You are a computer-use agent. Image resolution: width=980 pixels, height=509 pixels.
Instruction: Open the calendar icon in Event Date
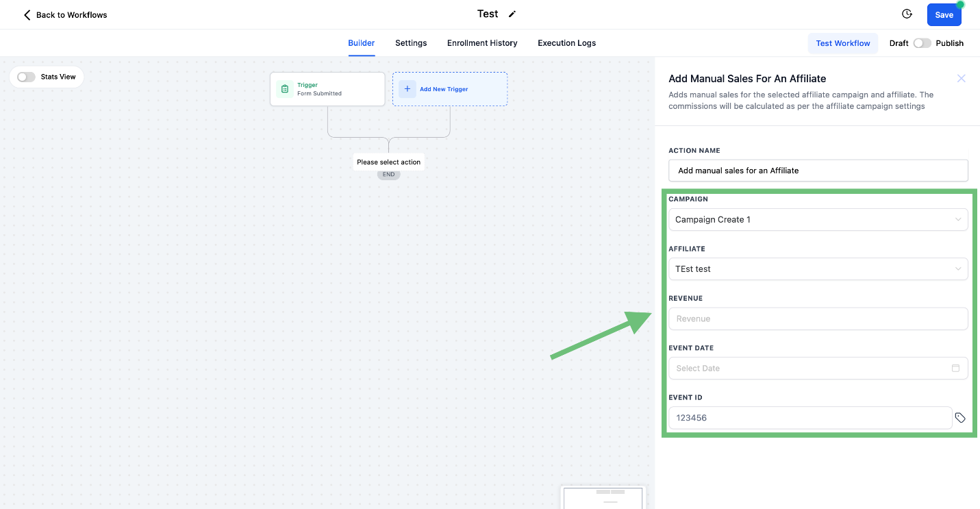955,368
